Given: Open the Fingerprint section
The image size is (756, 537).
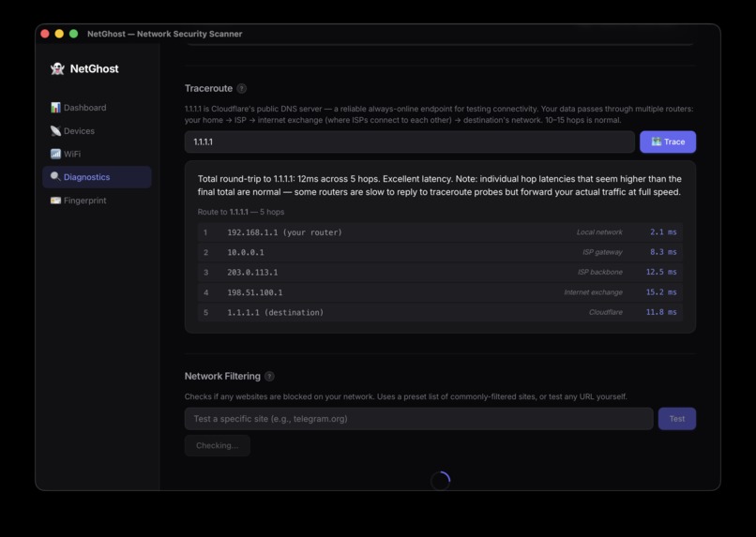Looking at the screenshot, I should pyautogui.click(x=97, y=201).
